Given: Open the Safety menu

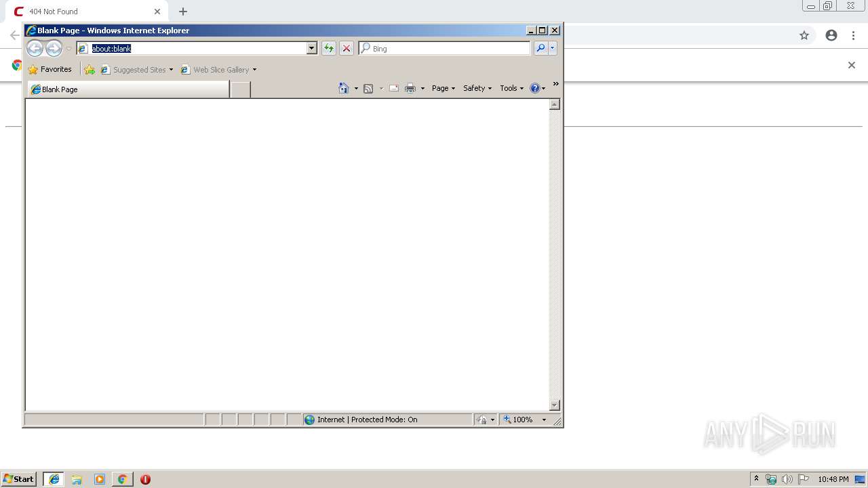Looking at the screenshot, I should [x=477, y=88].
